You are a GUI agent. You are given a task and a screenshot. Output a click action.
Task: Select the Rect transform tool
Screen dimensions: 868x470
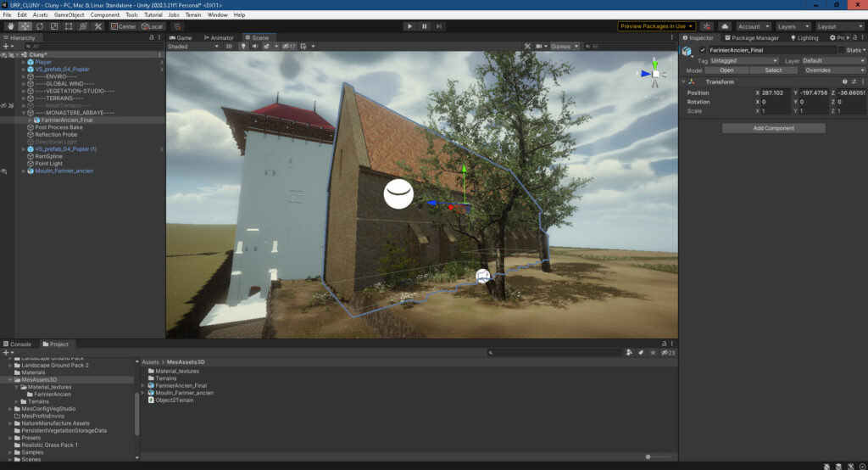point(69,26)
